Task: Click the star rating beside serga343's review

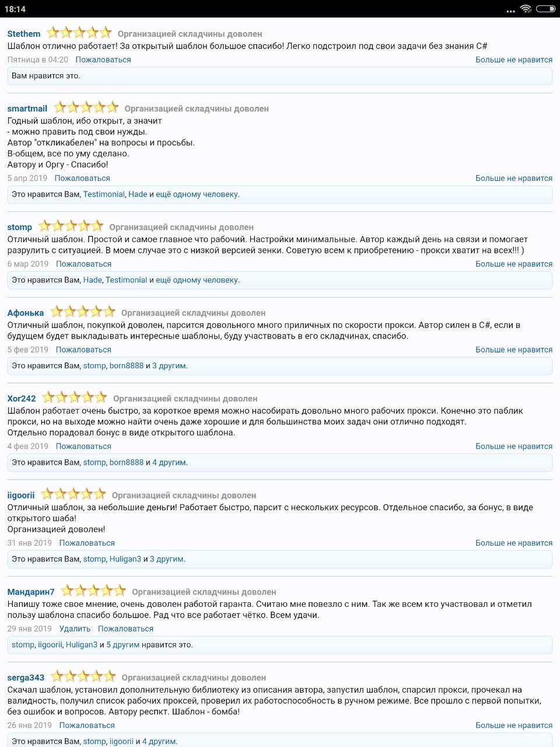Action: [83, 676]
